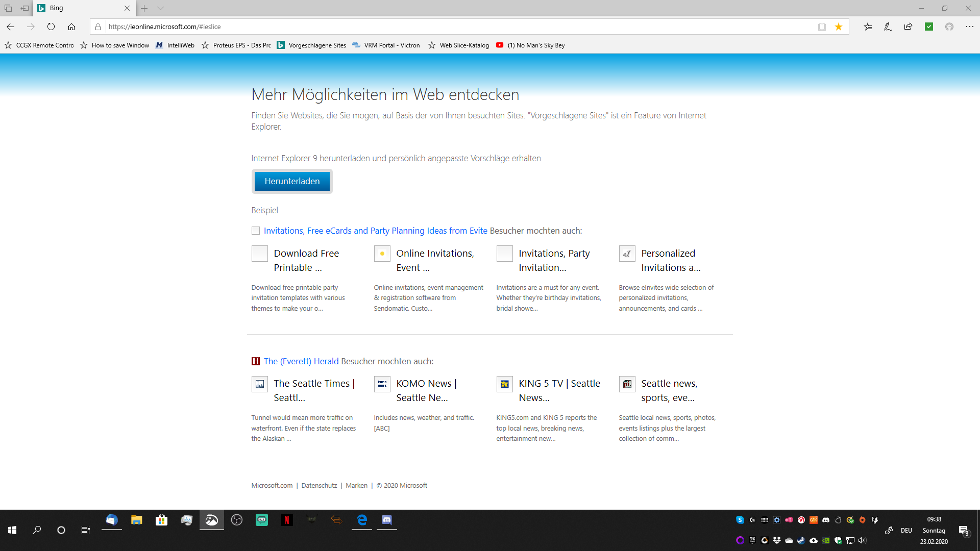Open Marken footer link
The height and width of the screenshot is (551, 980).
(x=356, y=486)
